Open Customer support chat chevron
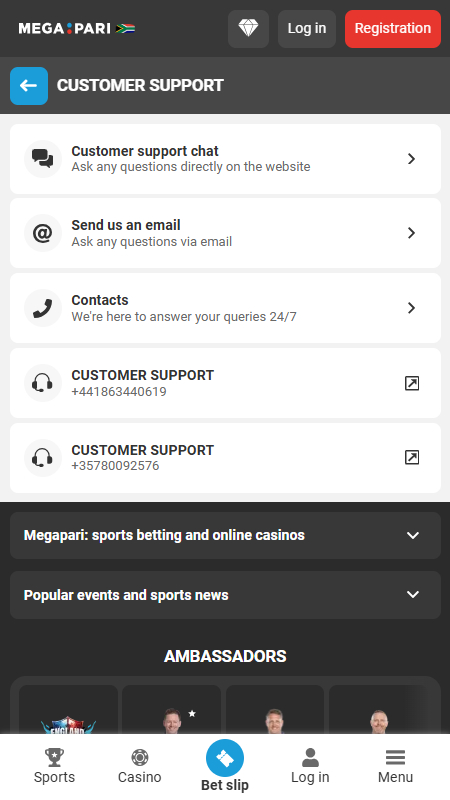 tap(411, 159)
